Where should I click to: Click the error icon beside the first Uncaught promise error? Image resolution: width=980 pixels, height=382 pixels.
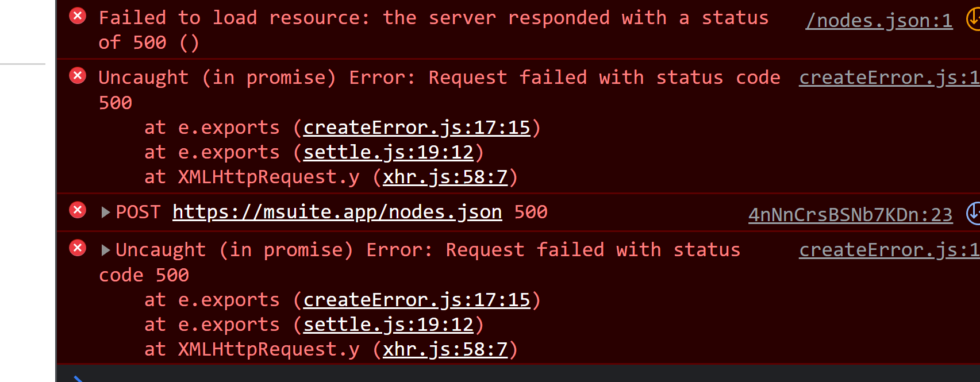point(78,76)
